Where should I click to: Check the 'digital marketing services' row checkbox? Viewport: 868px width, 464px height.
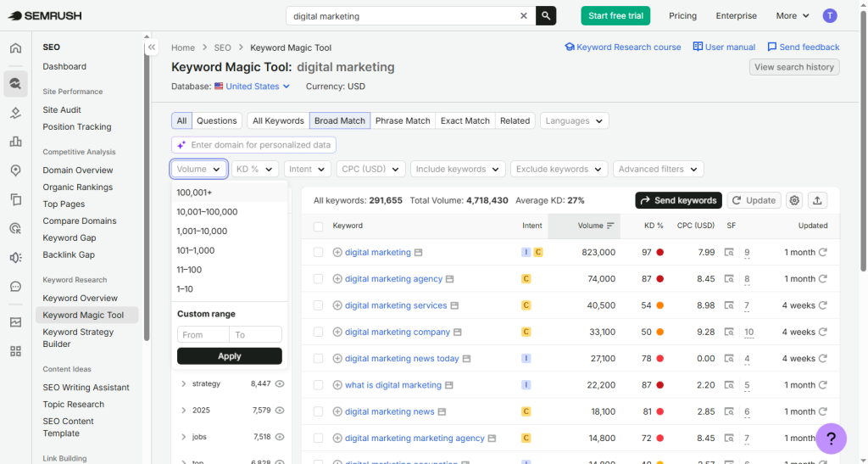click(319, 305)
